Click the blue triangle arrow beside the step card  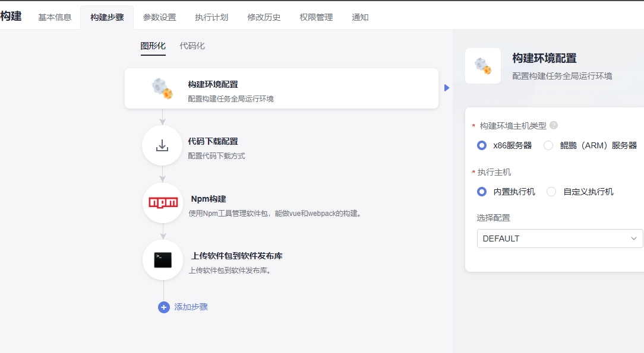[x=447, y=88]
